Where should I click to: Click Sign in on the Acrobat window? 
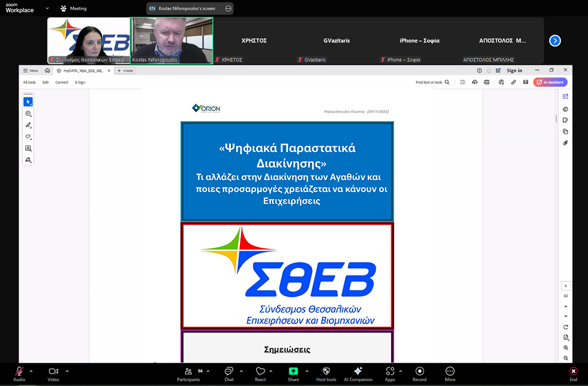point(514,70)
